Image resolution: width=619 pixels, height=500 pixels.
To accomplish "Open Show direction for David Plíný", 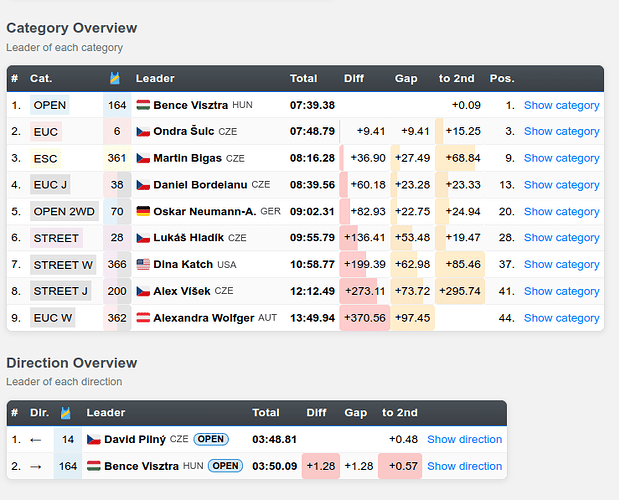I will click(464, 439).
